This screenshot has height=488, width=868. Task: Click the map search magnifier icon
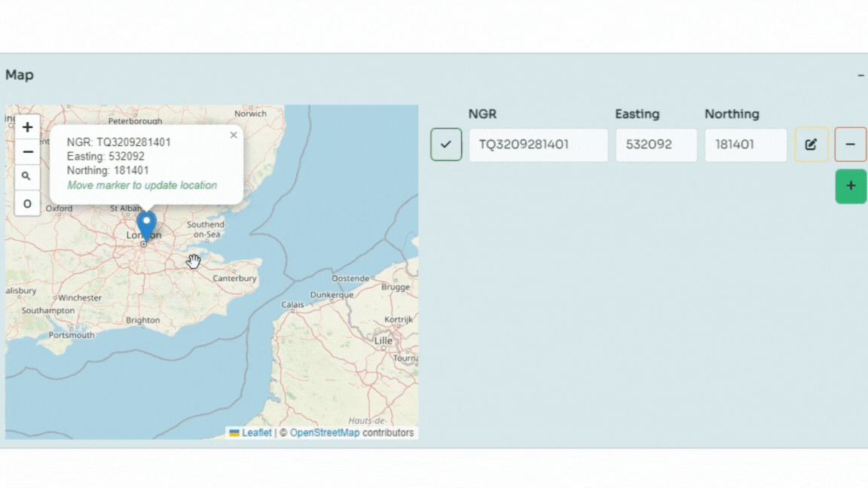point(27,177)
